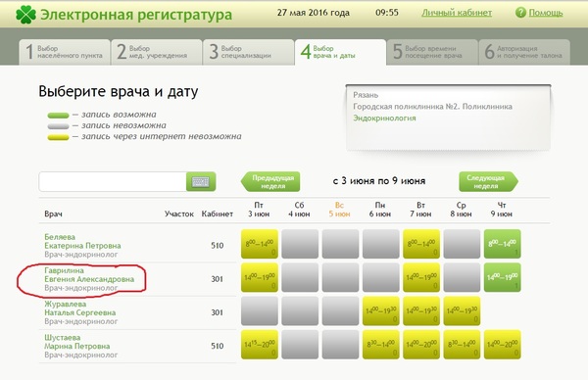The height and width of the screenshot is (380, 588).
Task: Click the Чт 9 июн column header
Action: click(x=502, y=210)
